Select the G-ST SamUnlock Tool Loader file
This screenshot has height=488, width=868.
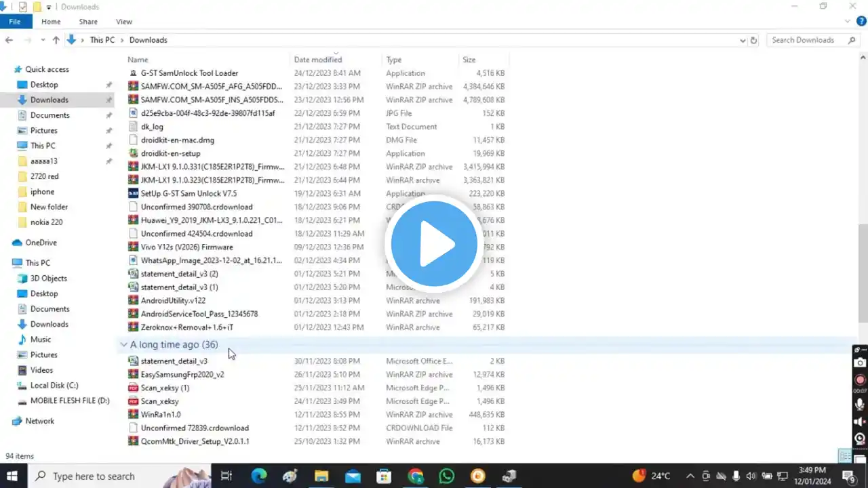[189, 73]
